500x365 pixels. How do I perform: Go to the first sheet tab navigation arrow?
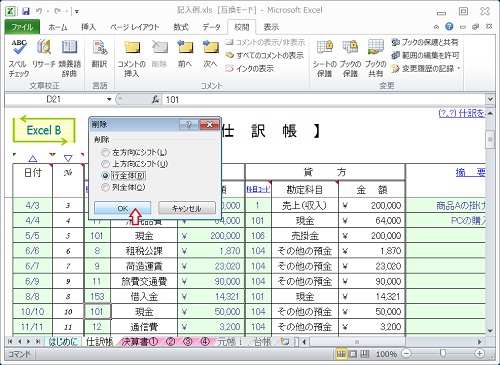pos(10,342)
